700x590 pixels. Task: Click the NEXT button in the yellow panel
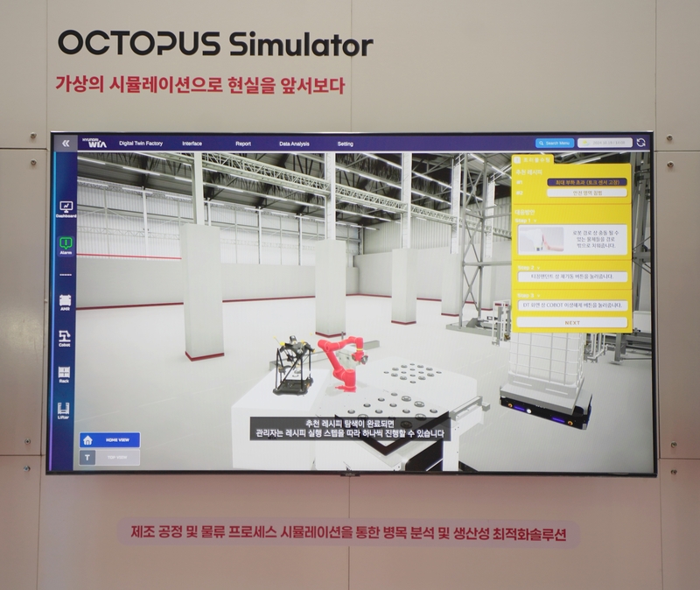[571, 322]
